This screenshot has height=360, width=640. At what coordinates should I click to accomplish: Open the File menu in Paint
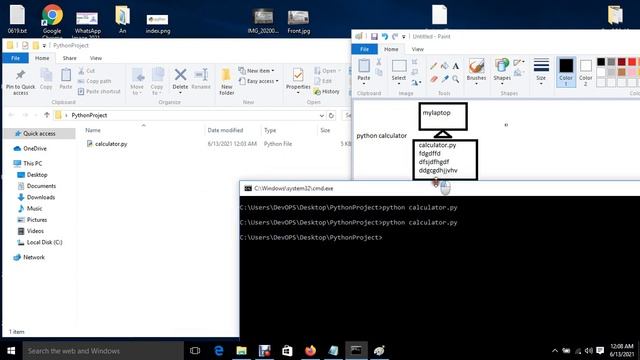364,49
